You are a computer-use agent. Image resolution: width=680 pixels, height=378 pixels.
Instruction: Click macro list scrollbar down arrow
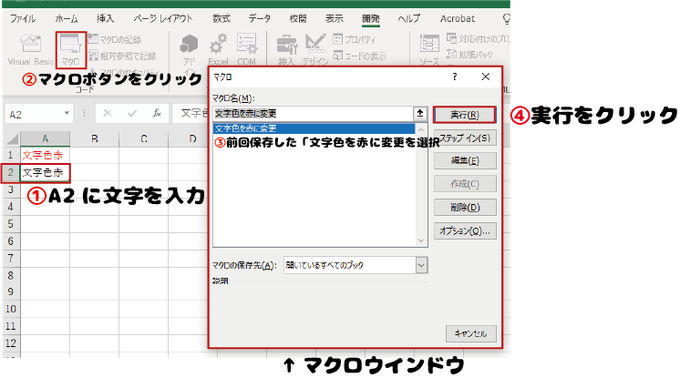(x=421, y=241)
